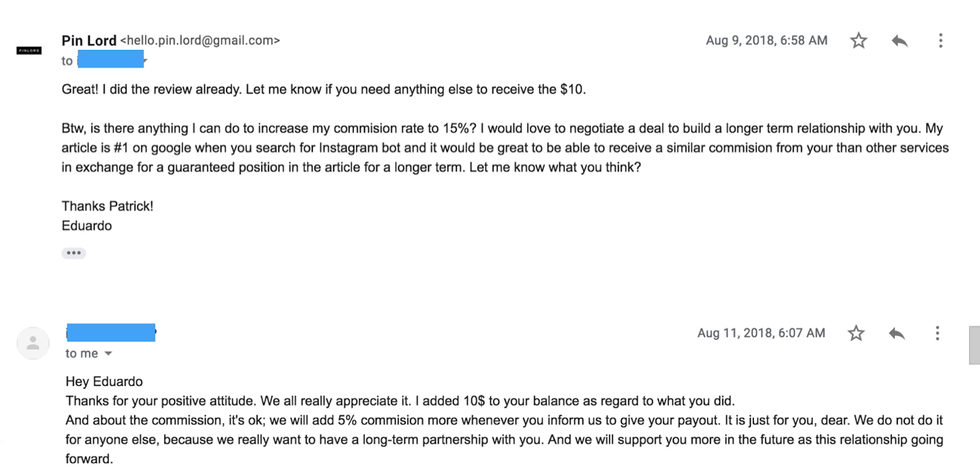This screenshot has height=468, width=980.
Task: Click the redacted sender name of second email
Action: [x=111, y=333]
